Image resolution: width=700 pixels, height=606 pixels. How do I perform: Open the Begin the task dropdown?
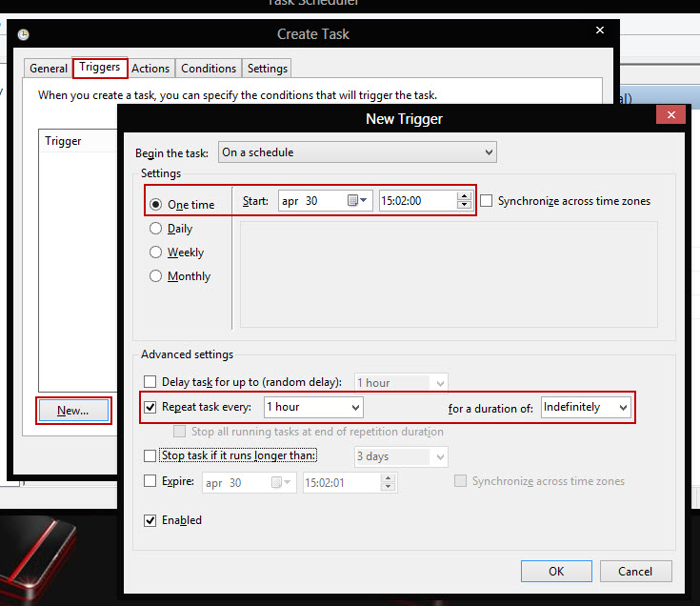pos(357,152)
